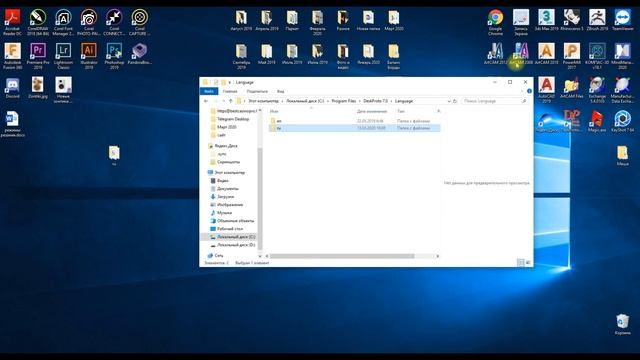Select Corel CONNECT desktop icon
This screenshot has width=640, height=360.
(x=114, y=22)
